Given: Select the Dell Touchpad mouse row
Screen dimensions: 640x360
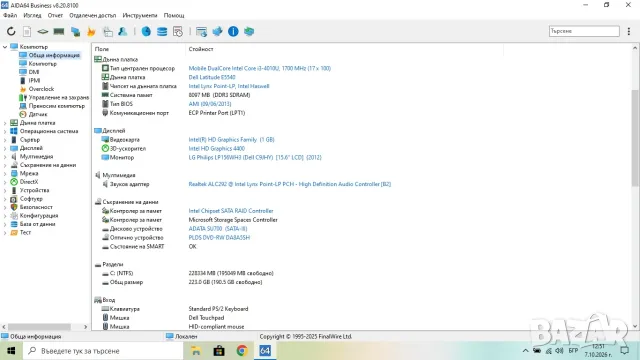Looking at the screenshot, I should 206,318.
